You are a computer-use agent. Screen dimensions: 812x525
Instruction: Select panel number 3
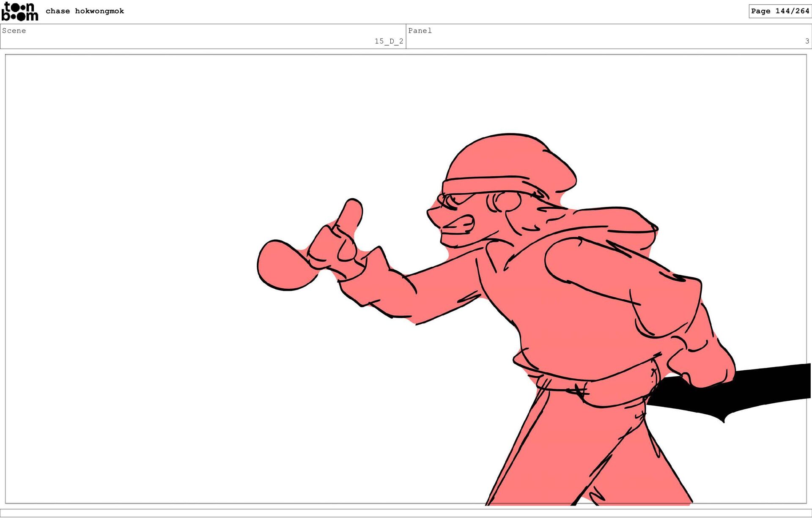(x=807, y=41)
